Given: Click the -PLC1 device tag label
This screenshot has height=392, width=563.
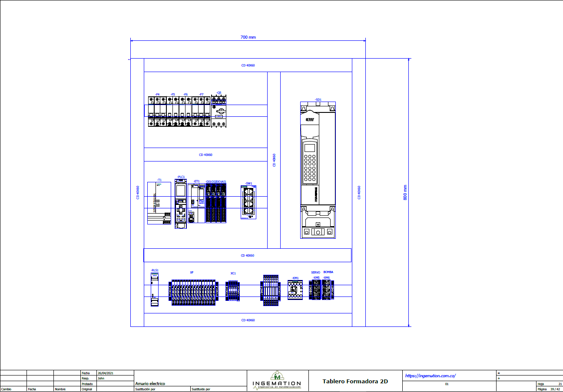Looking at the screenshot, I should coord(181,177).
